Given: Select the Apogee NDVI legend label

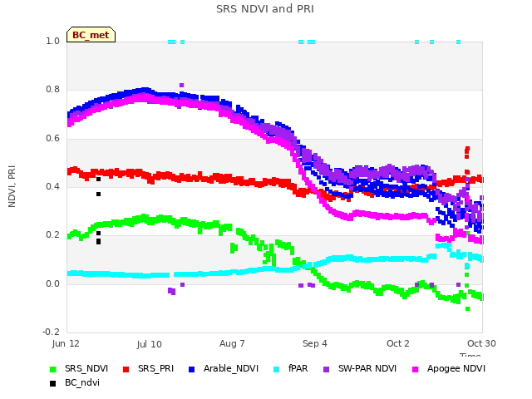Looking at the screenshot, I should pyautogui.click(x=456, y=369).
